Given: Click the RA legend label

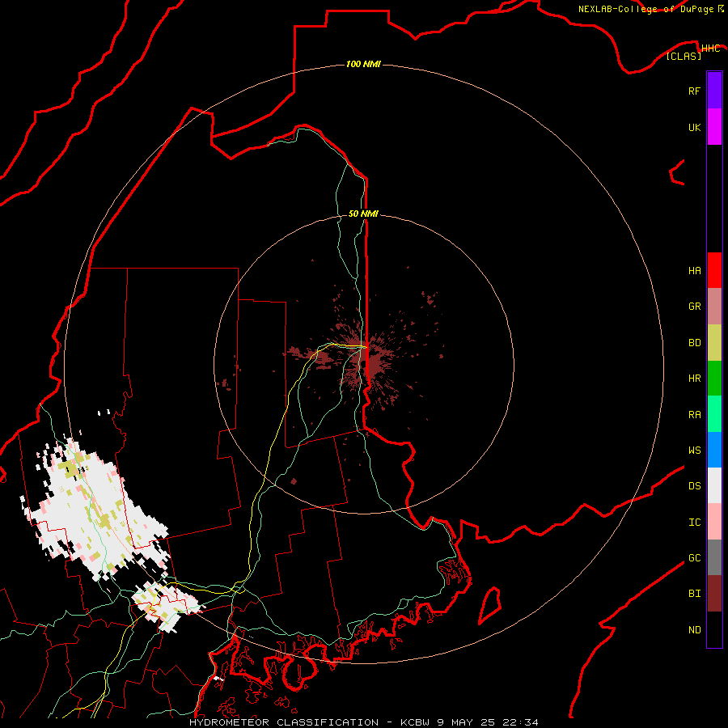Looking at the screenshot, I should [694, 415].
